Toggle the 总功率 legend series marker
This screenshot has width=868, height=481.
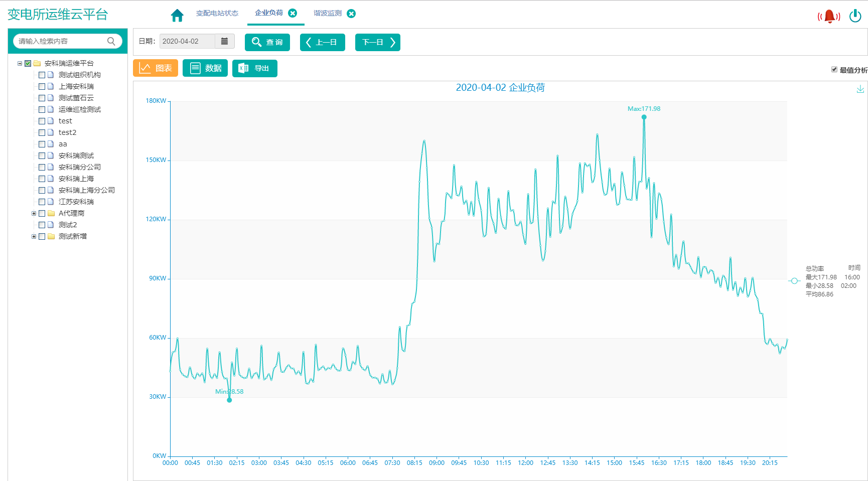(x=794, y=281)
